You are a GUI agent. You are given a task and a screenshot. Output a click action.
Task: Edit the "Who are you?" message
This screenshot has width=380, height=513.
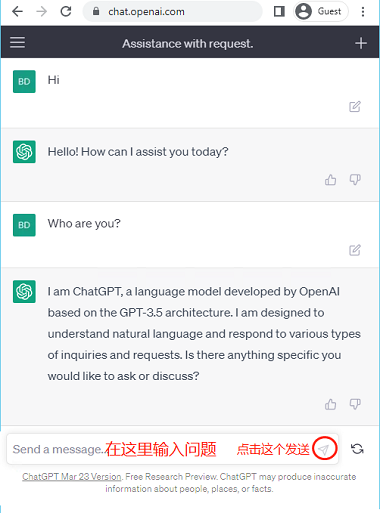tap(355, 250)
